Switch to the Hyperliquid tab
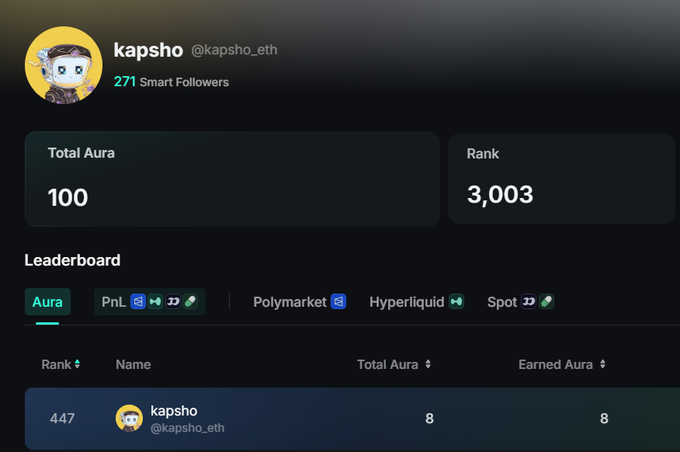The height and width of the screenshot is (452, 680). [416, 301]
